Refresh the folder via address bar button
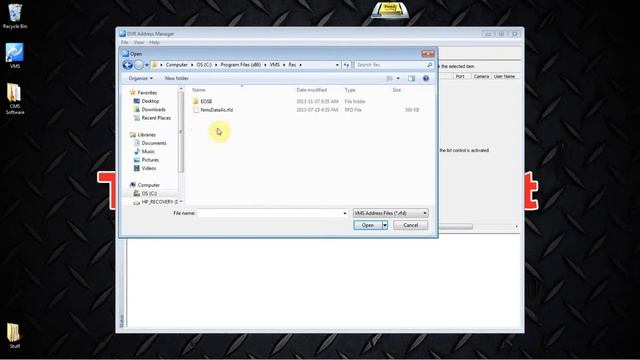640x360 pixels. [x=346, y=65]
